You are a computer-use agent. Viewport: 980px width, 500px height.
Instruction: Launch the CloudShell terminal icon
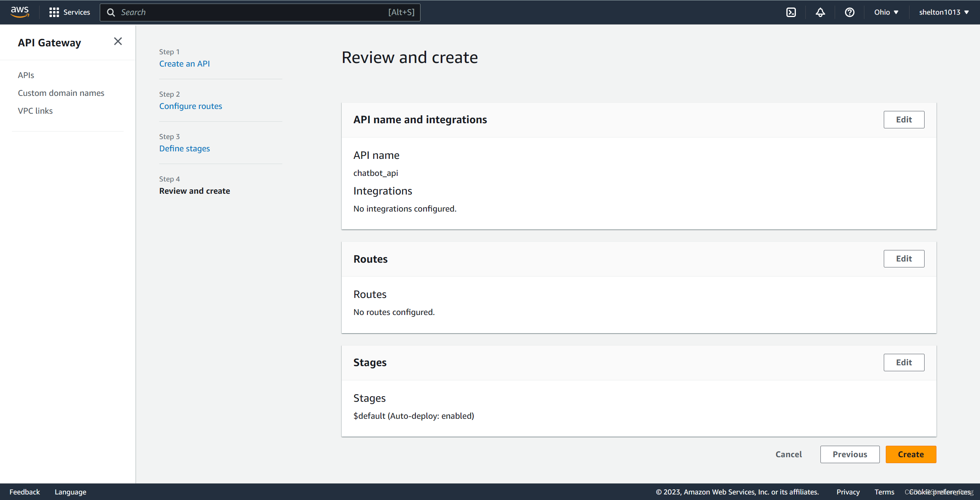tap(791, 12)
